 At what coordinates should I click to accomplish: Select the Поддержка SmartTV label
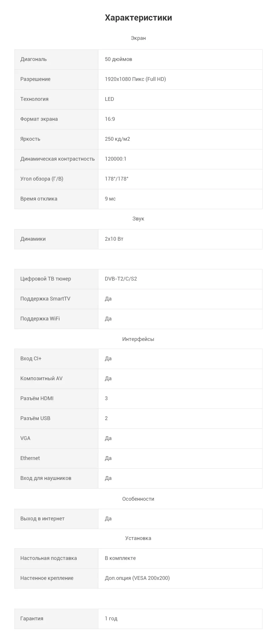click(45, 299)
